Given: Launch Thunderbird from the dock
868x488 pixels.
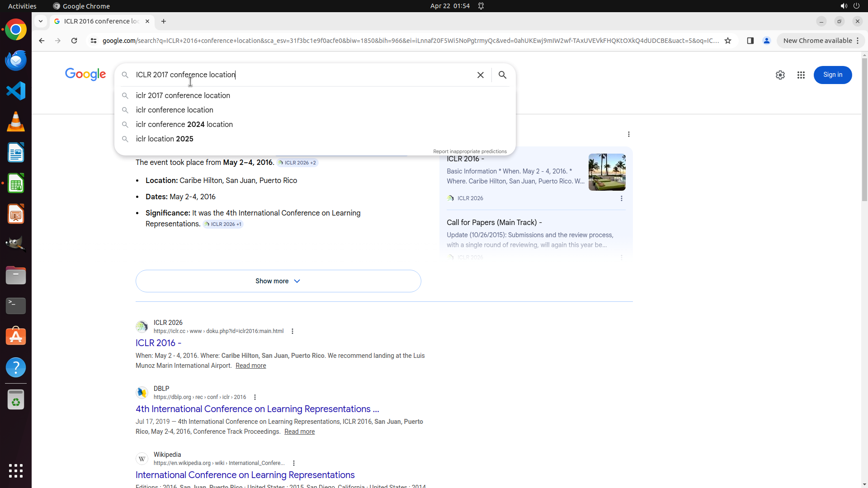Looking at the screenshot, I should (16, 60).
